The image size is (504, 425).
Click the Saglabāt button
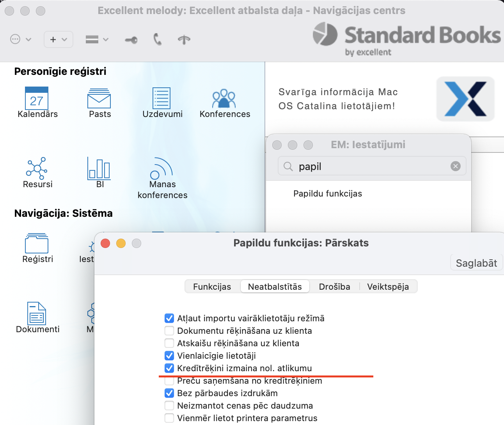(476, 263)
